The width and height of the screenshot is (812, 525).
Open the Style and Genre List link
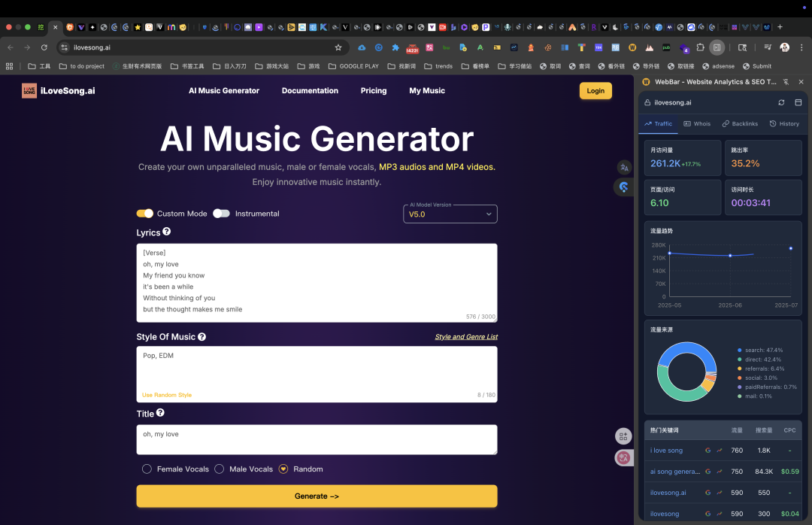466,337
